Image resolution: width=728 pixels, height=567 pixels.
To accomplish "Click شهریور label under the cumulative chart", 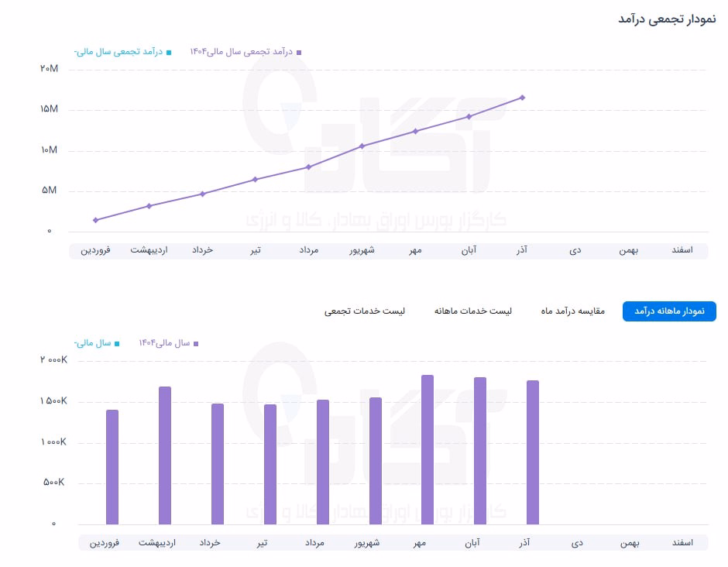I will [x=362, y=251].
